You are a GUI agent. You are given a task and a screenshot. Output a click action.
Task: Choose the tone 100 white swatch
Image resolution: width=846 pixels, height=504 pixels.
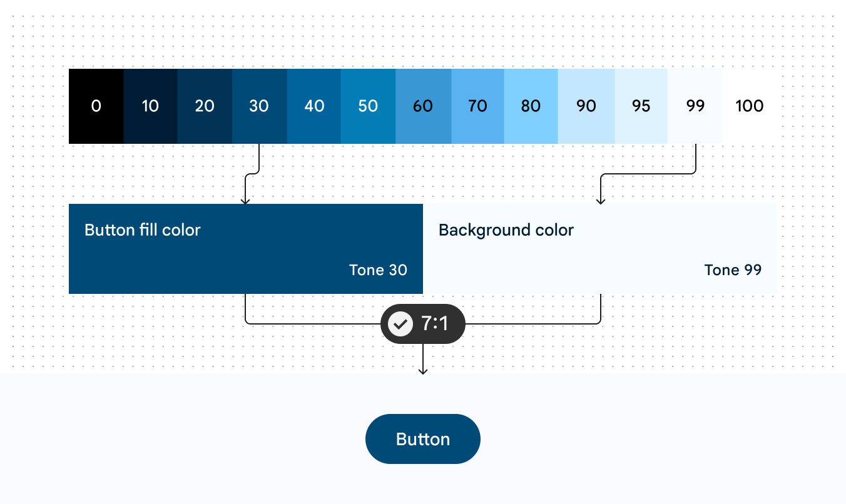tap(750, 106)
